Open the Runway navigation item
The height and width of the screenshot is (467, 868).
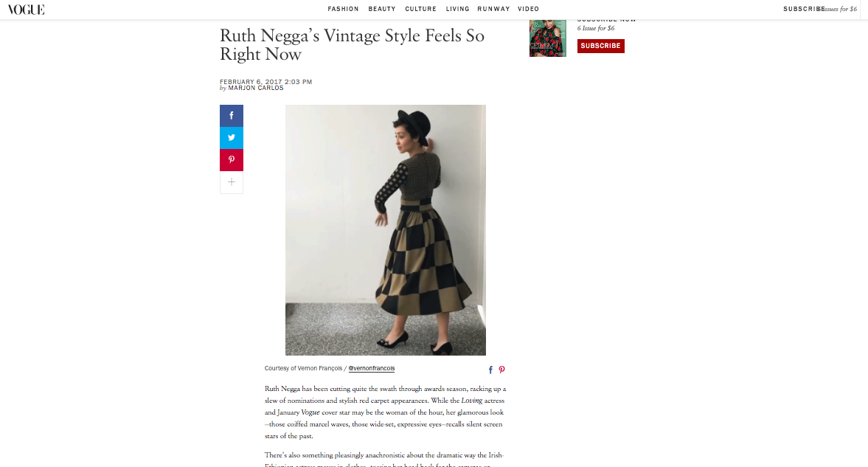493,9
